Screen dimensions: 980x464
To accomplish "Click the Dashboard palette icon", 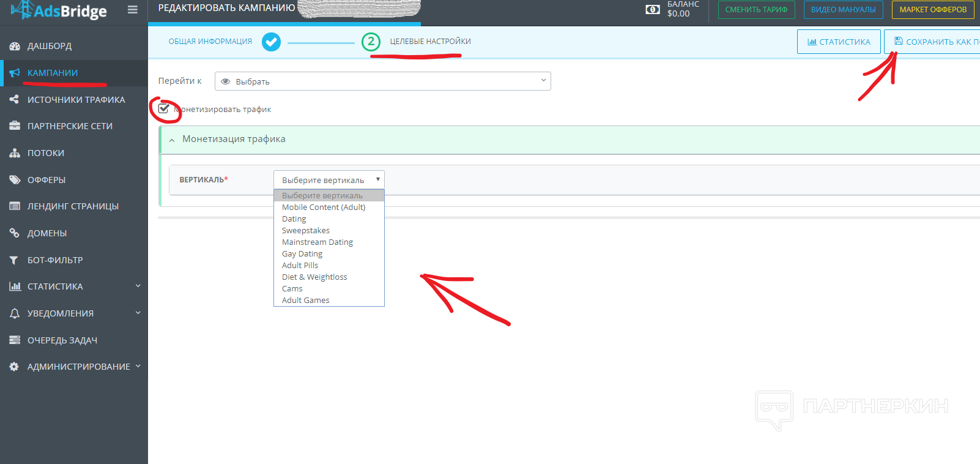I will click(15, 46).
